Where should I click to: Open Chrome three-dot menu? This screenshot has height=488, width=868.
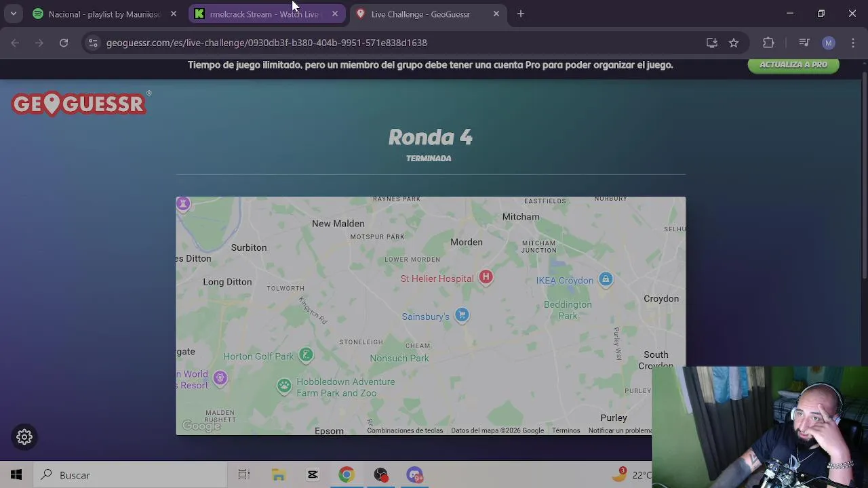[853, 43]
